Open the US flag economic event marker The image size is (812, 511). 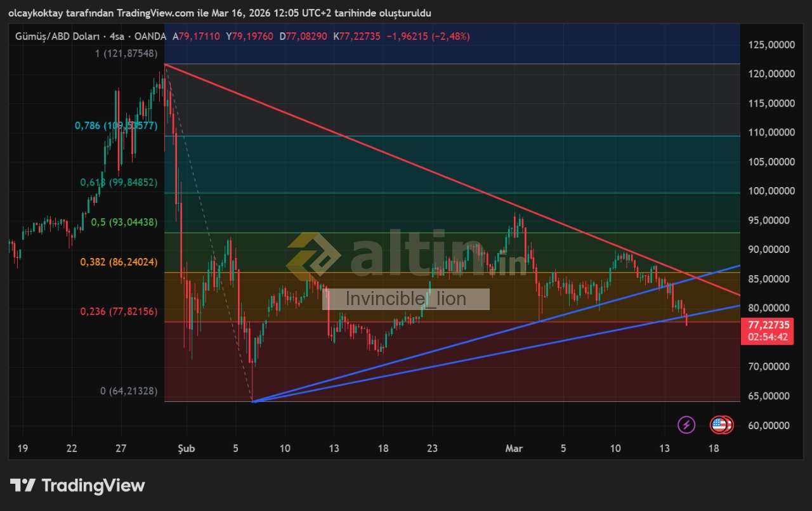[720, 425]
